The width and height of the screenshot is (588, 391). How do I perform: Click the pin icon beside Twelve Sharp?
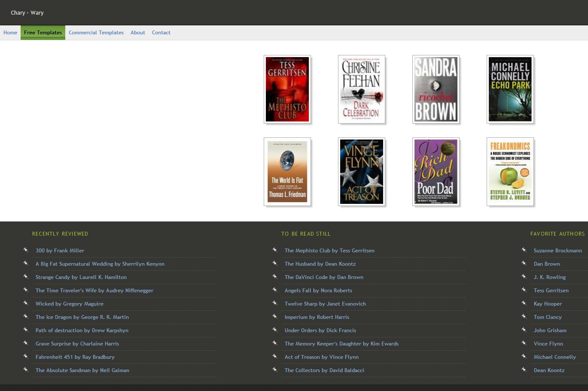(x=275, y=303)
